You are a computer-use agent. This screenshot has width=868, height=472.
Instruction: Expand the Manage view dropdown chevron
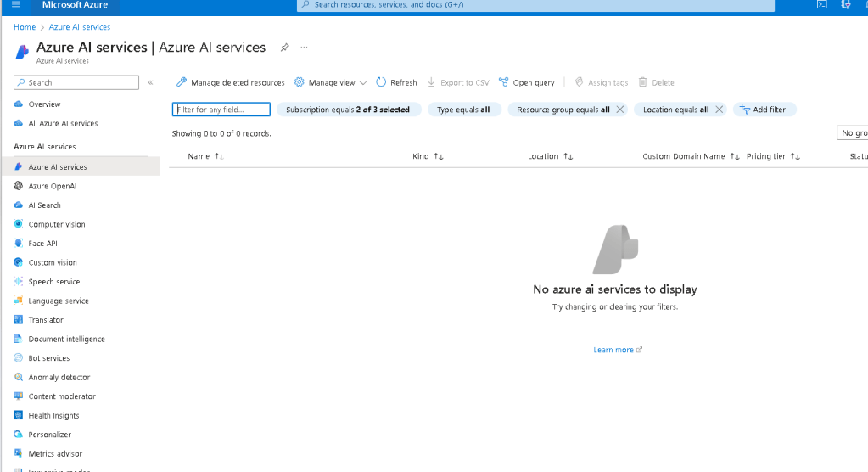363,82
